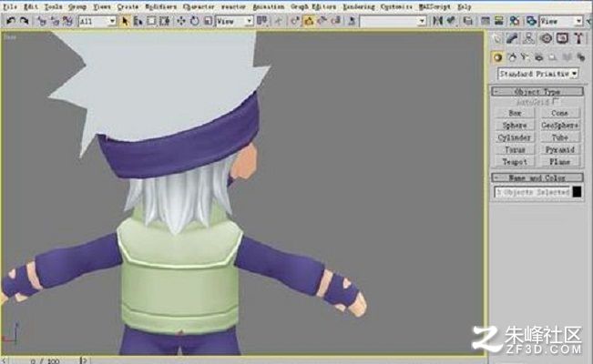Click the Unlink Selection icon
Screen dimensions: 593x364
(x=55, y=21)
